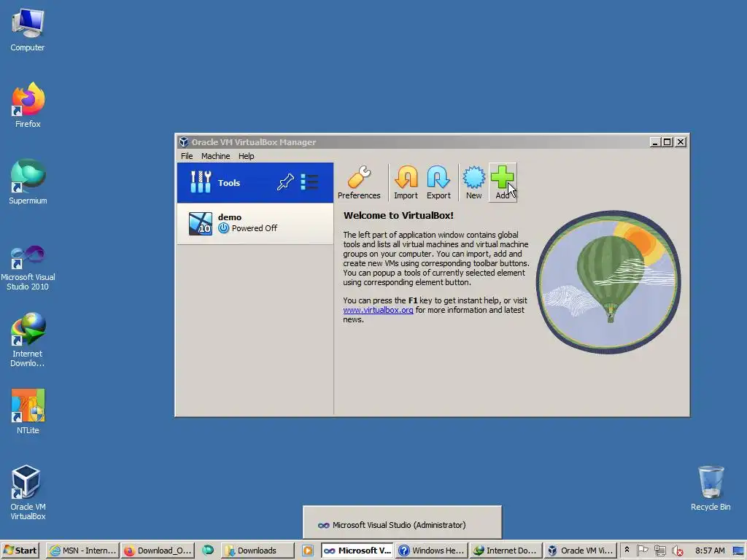Open the File menu
Viewport: 747px width, 560px height.
coord(187,156)
